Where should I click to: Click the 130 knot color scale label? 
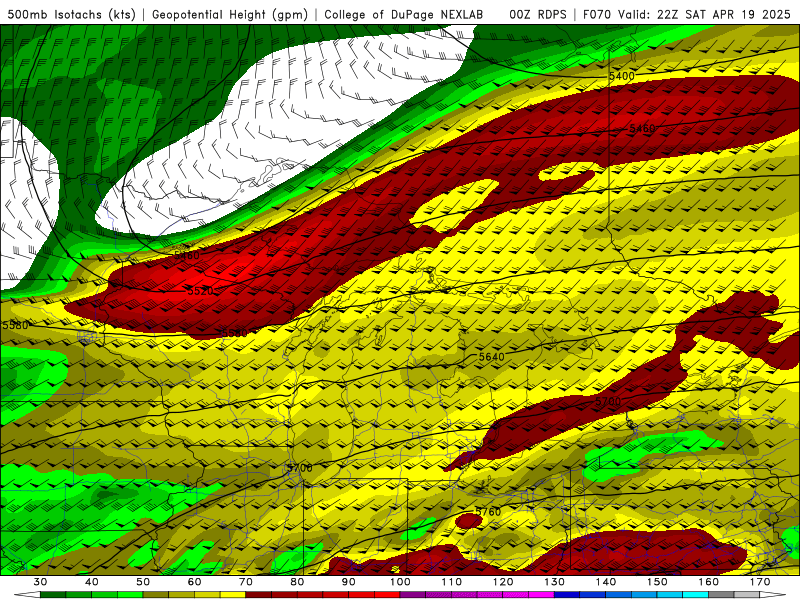[554, 582]
